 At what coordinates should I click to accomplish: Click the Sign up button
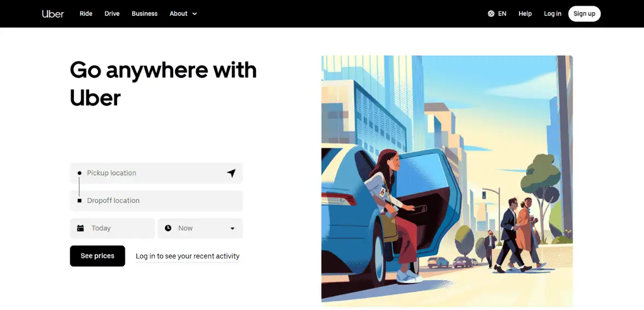click(584, 14)
